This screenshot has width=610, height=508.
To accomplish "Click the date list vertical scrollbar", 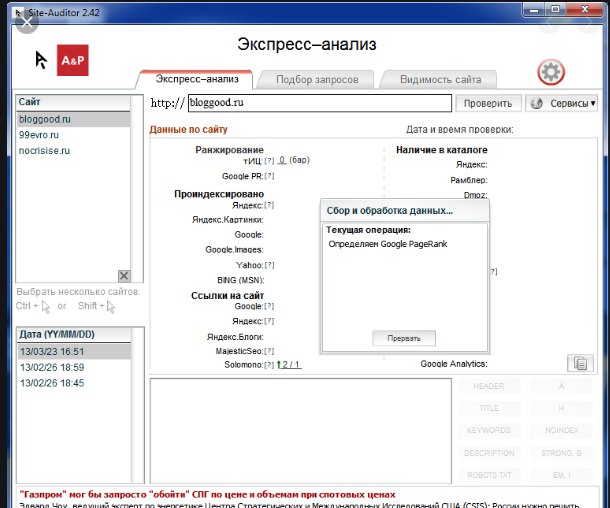I will [x=138, y=406].
